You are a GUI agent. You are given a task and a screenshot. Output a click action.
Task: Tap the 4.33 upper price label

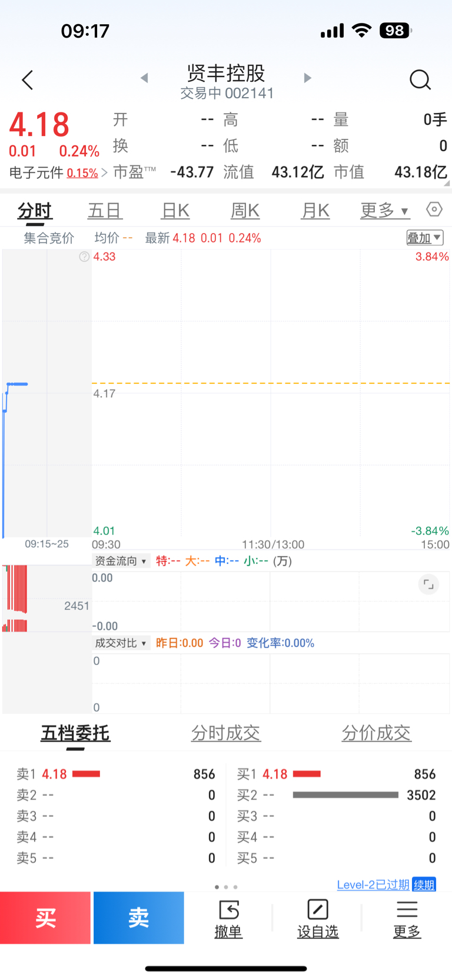pyautogui.click(x=104, y=257)
